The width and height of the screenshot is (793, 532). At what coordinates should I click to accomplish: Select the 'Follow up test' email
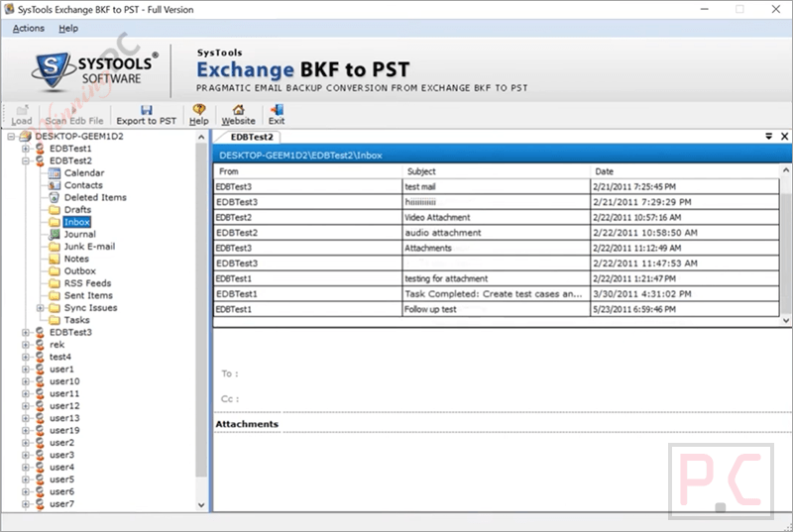(497, 309)
